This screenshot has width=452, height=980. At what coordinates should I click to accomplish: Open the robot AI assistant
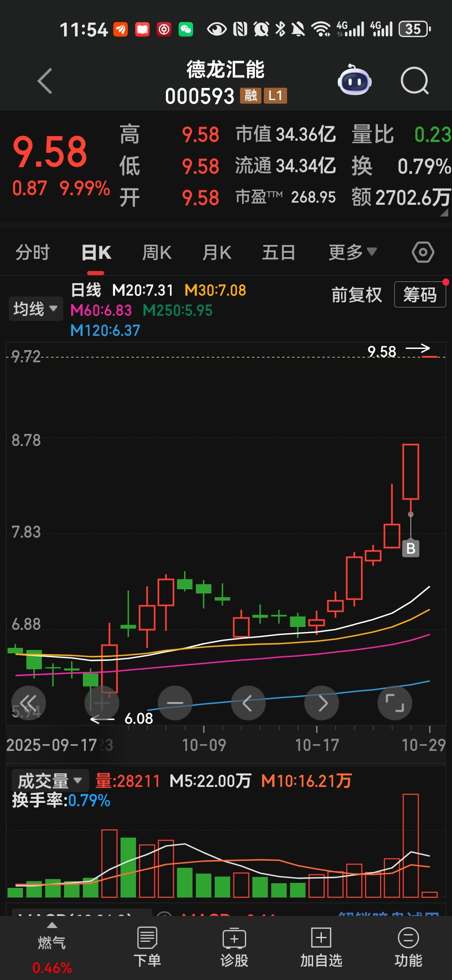point(354,80)
